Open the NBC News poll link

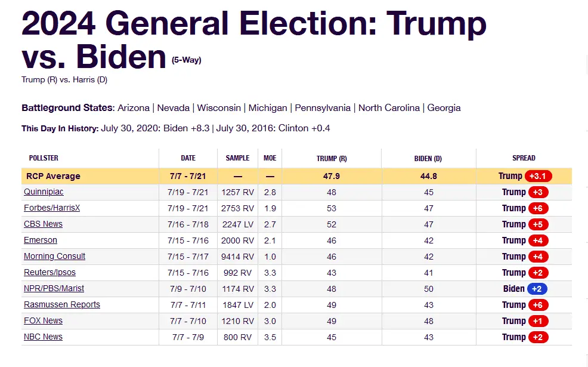tap(43, 337)
